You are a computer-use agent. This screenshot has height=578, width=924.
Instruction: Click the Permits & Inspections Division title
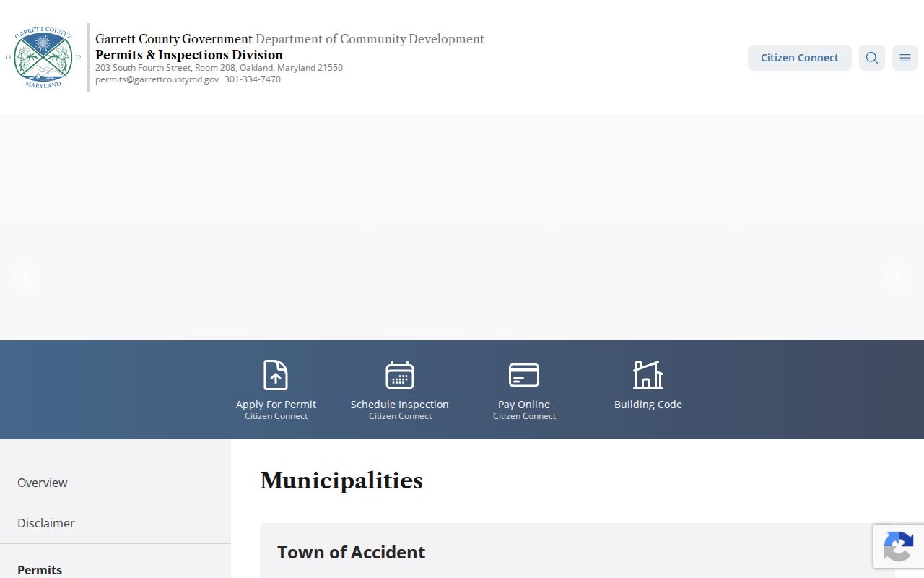click(189, 55)
